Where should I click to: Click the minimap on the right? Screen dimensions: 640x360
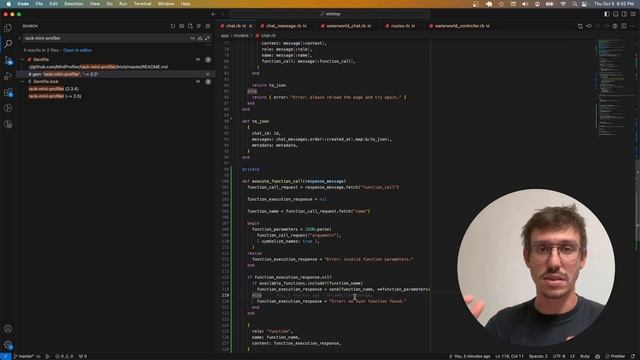tap(615, 88)
